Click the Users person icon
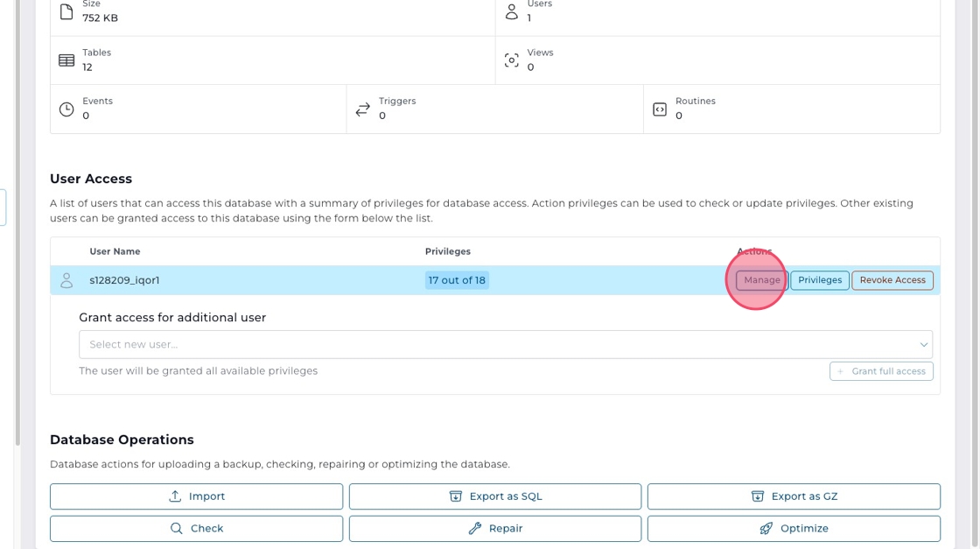This screenshot has height=549, width=980. click(x=512, y=11)
